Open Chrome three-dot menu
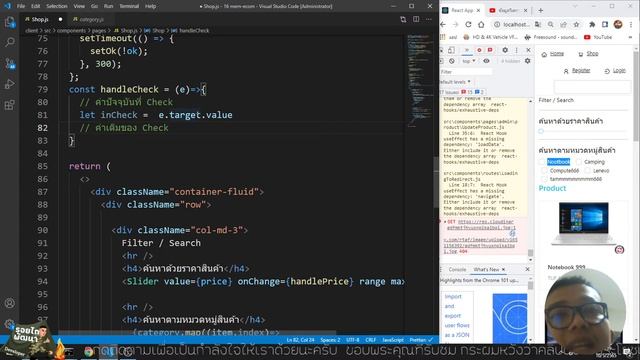Screen dimensions: 640x360 point(631,24)
